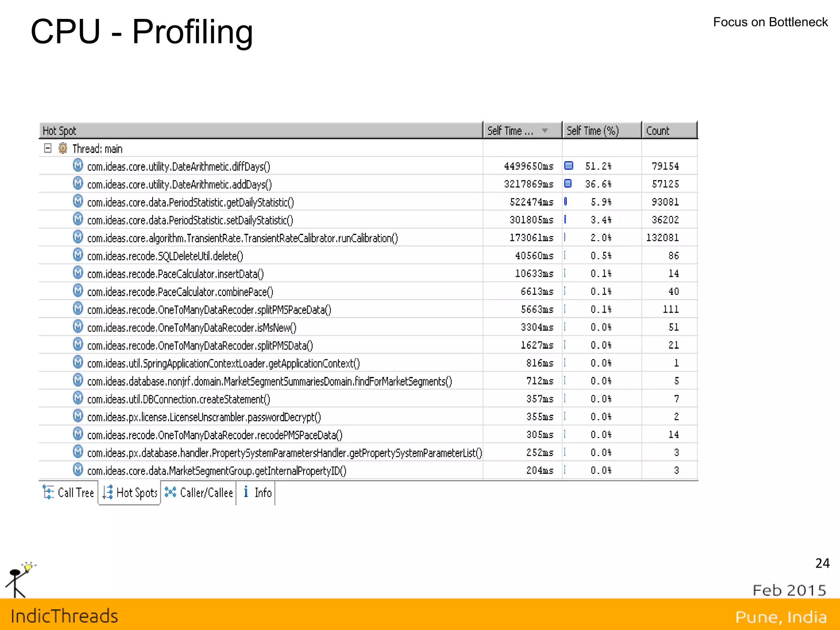
Task: Select the MarketSegmentGroup.getInternalPropertyID() row
Action: point(217,471)
